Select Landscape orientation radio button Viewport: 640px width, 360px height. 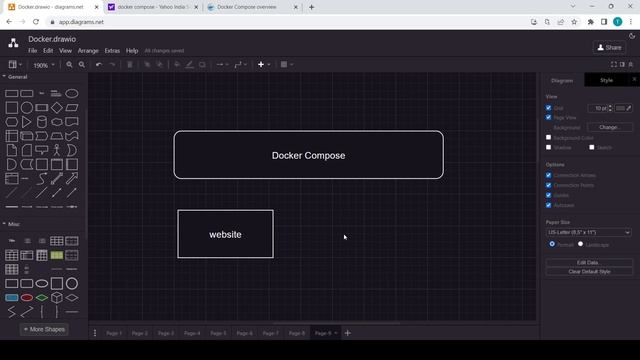click(580, 244)
